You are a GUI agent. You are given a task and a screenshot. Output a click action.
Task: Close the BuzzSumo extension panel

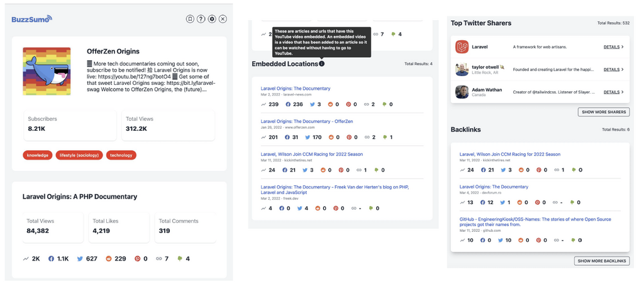coord(223,19)
